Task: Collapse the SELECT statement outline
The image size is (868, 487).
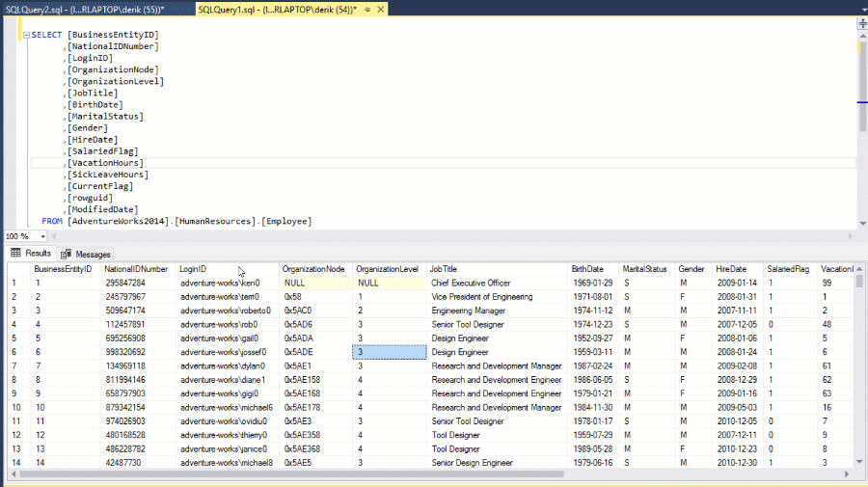Action: click(x=25, y=35)
